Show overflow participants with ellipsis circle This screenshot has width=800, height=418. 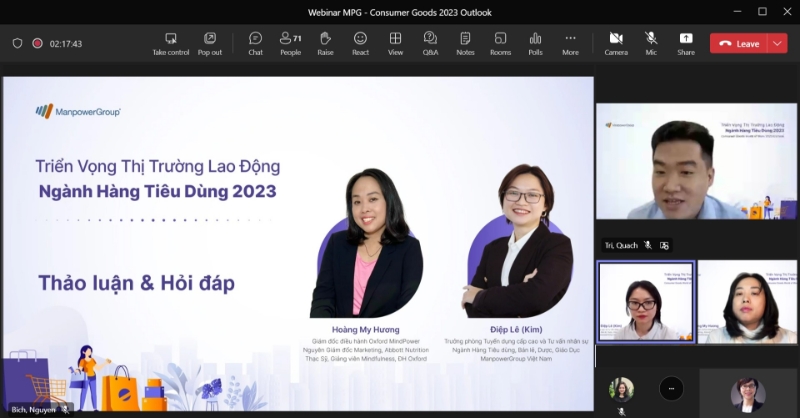[x=671, y=388]
